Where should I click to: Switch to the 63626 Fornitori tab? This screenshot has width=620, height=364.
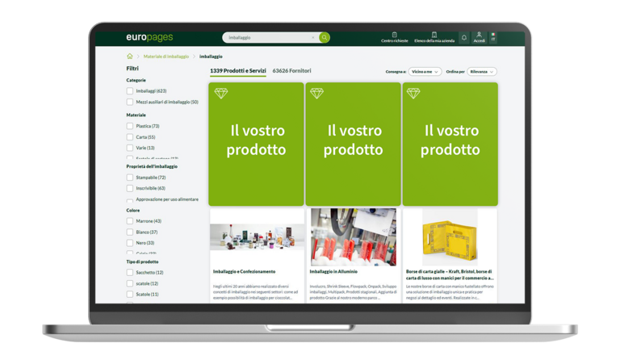[x=291, y=71]
